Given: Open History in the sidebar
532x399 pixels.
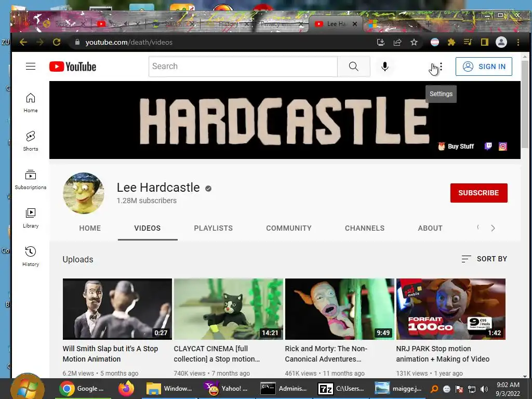Looking at the screenshot, I should 31,257.
